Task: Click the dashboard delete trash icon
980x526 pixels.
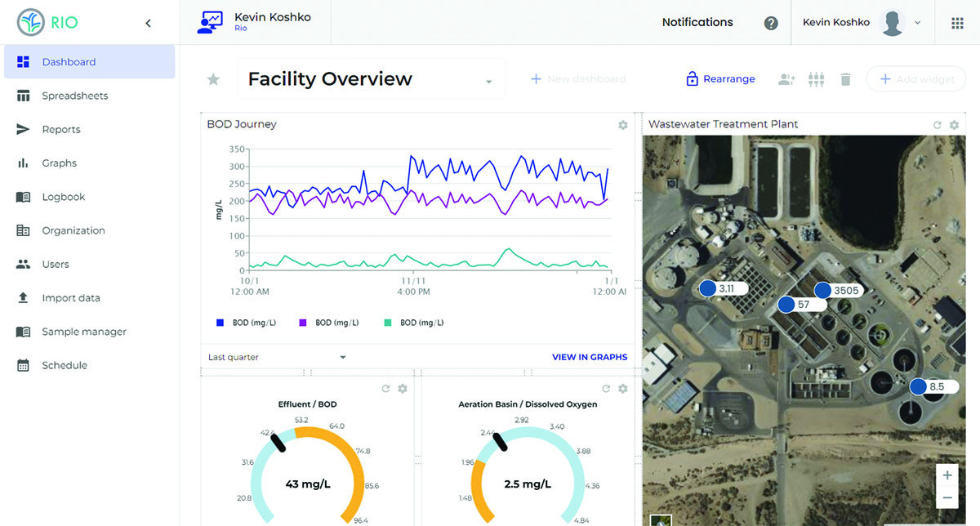Action: [845, 79]
